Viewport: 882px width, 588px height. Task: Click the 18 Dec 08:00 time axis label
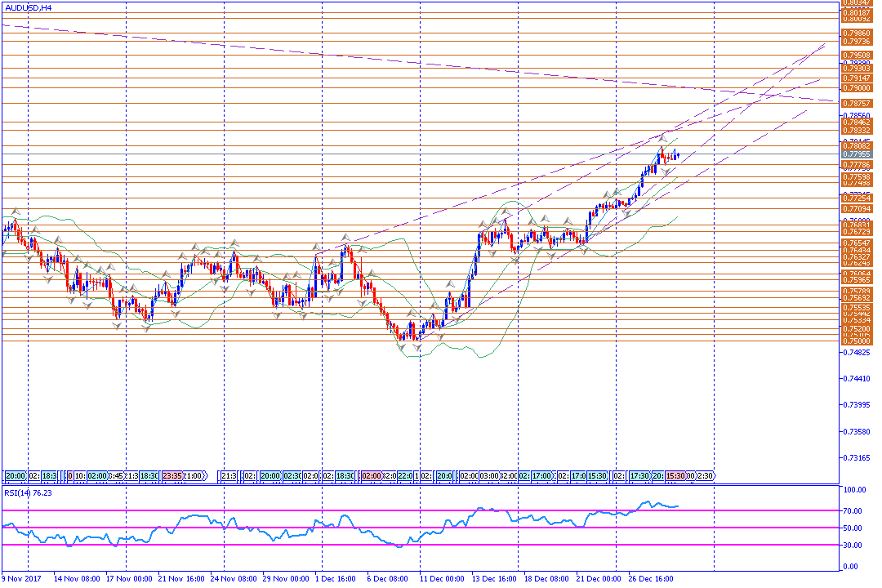pos(546,578)
